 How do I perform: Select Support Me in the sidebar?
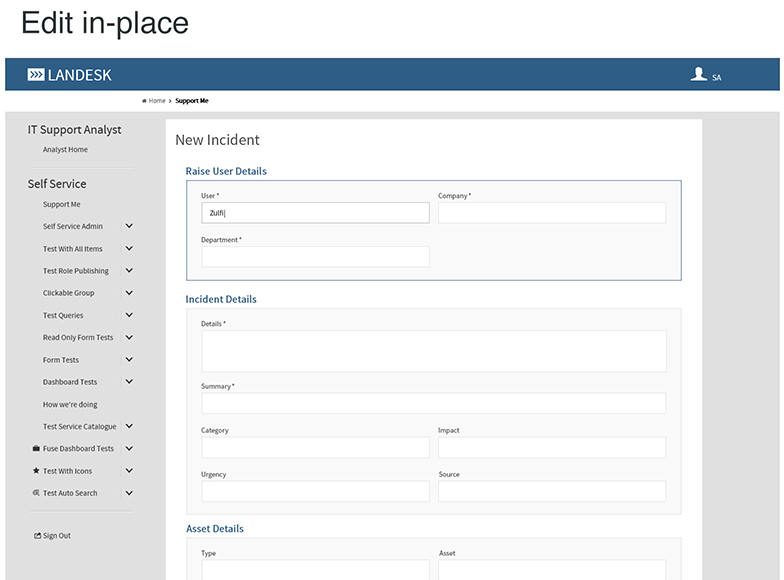click(61, 205)
